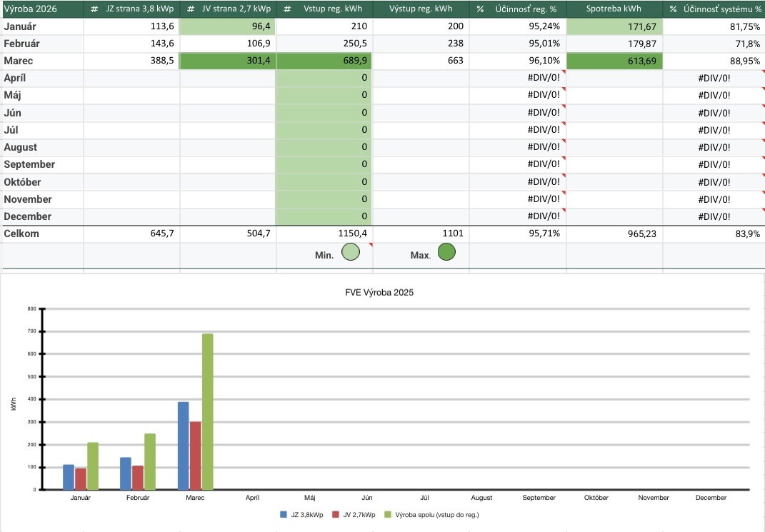Click the % icon in Účinnosť reg. header
Image resolution: width=765 pixels, height=532 pixels.
click(x=480, y=9)
